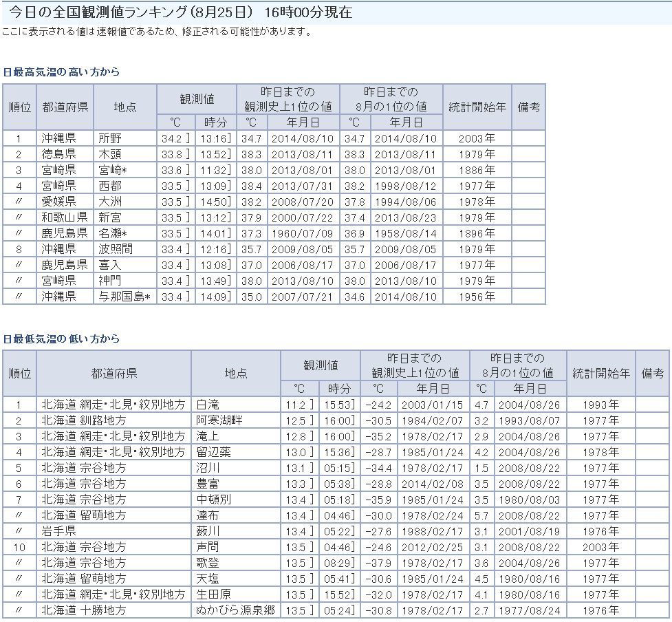
Task: Click the 和歌山県 prefecture cell
Action: [63, 217]
